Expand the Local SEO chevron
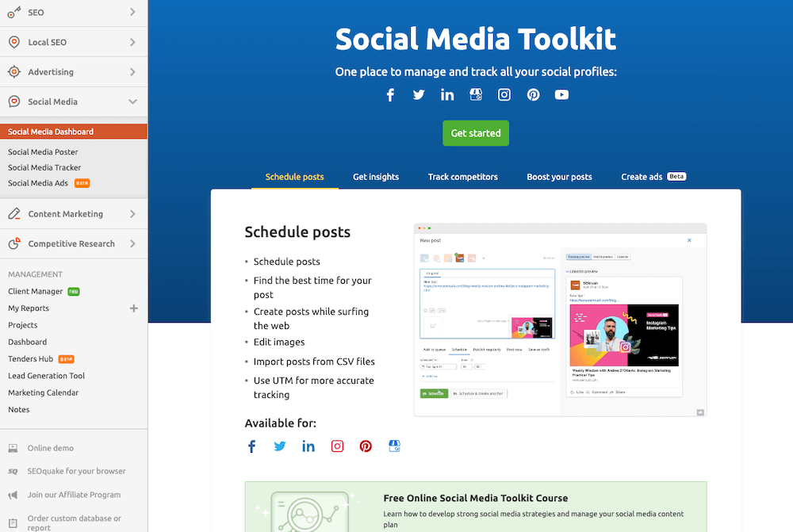 [x=132, y=42]
